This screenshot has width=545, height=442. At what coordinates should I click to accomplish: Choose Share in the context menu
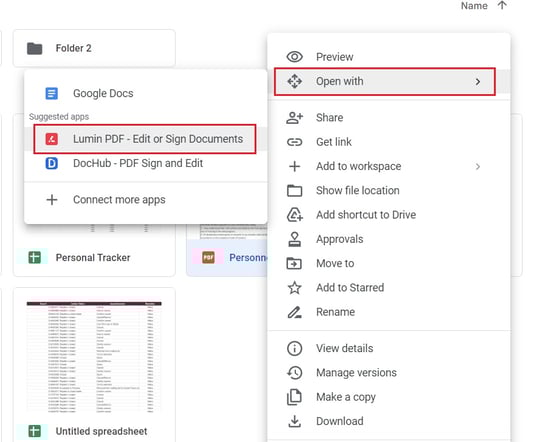[389, 118]
